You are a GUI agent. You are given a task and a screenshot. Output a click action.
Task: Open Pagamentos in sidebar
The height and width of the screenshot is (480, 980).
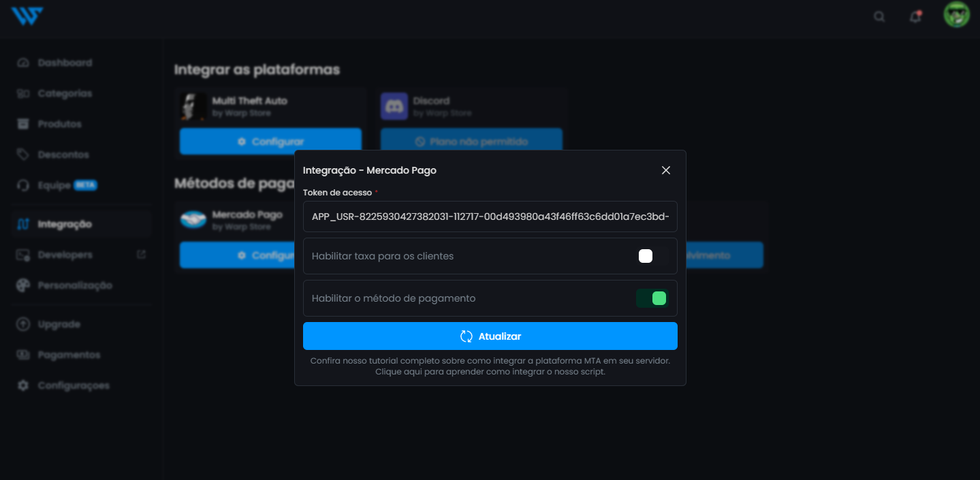tap(81, 355)
